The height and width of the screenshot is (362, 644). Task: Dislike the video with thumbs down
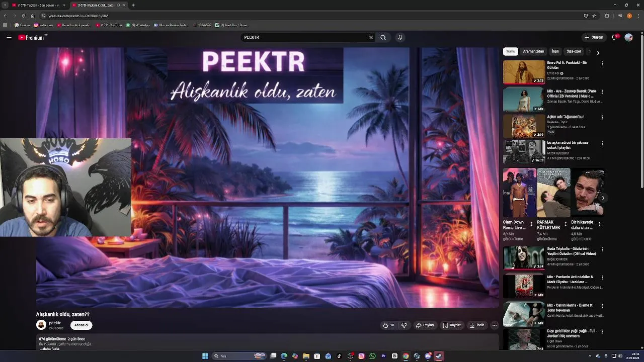click(x=404, y=325)
